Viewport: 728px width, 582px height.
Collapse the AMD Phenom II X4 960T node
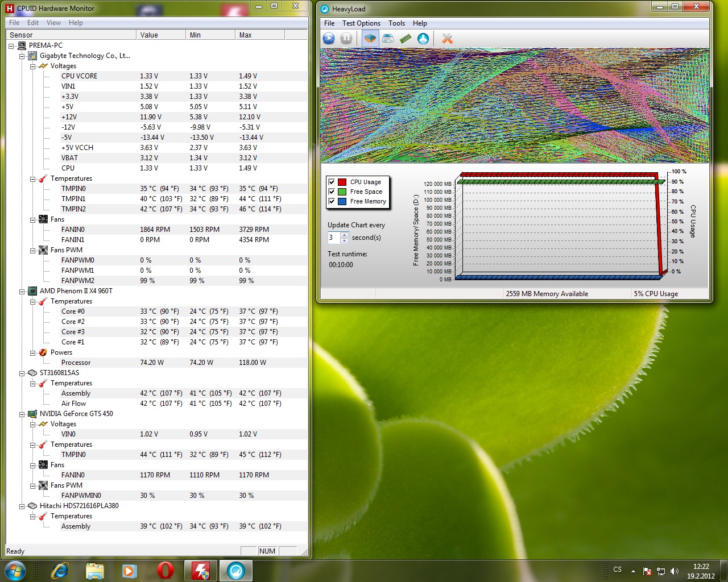coord(22,292)
